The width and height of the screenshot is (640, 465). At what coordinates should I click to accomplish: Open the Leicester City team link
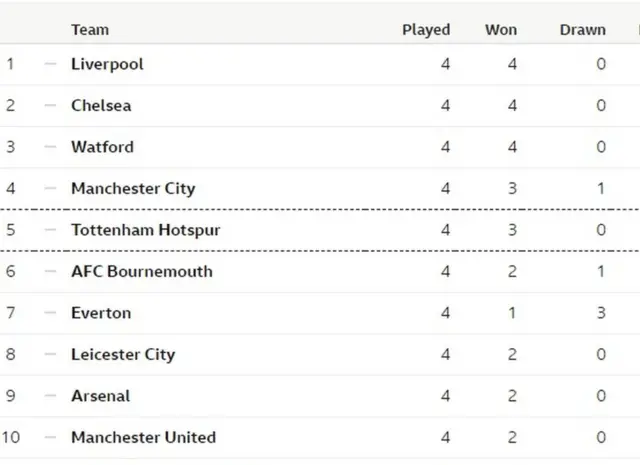pos(123,354)
